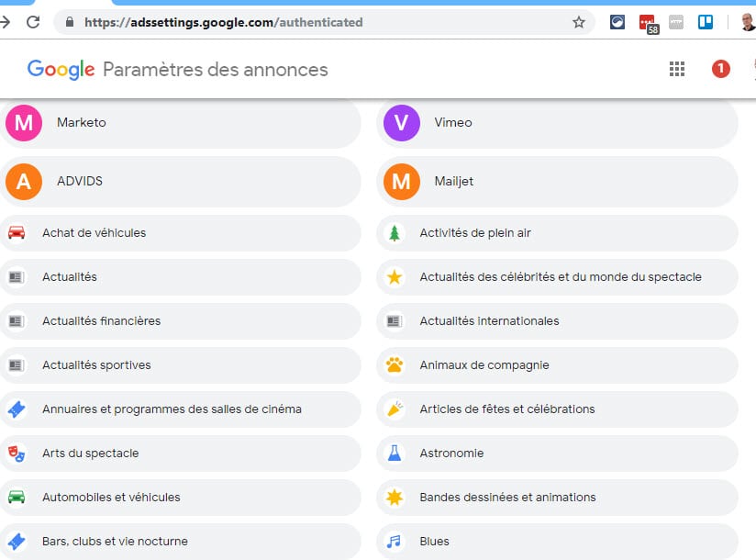756x560 pixels.
Task: Select Articles de fêtes et célébrations label
Action: (x=507, y=409)
